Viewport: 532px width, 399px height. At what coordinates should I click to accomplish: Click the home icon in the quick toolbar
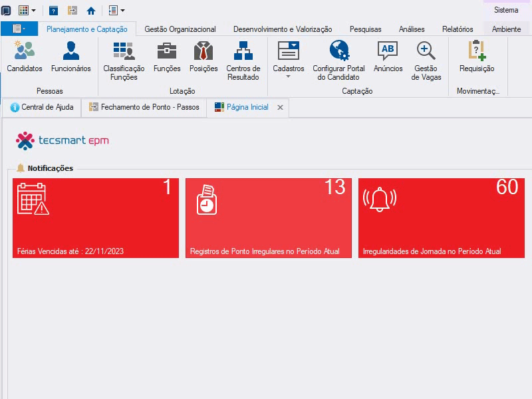(x=91, y=11)
